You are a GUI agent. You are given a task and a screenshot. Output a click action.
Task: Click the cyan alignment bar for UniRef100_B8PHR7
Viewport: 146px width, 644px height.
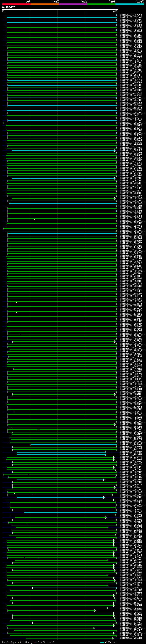point(64,151)
